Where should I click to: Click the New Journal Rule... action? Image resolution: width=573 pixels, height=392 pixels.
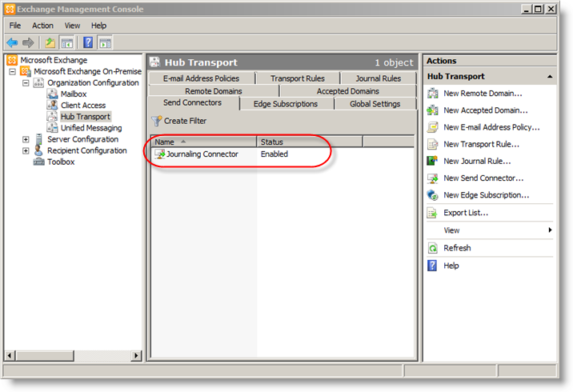pos(477,161)
